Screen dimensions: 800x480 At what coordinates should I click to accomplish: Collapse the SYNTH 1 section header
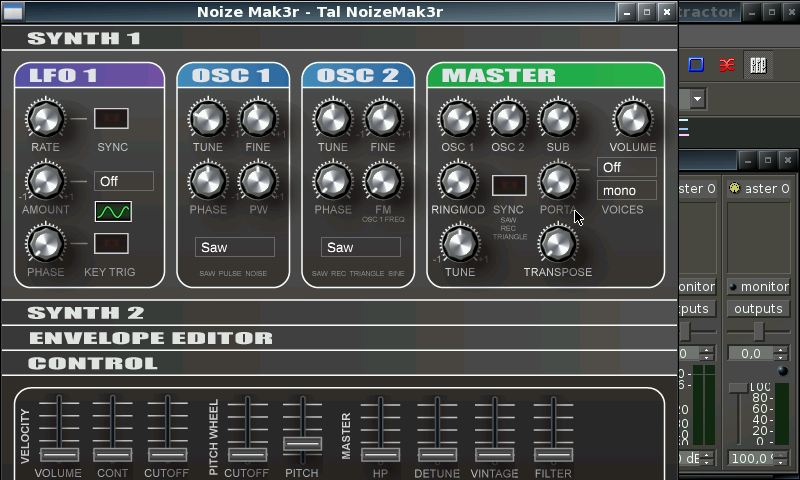[x=340, y=38]
